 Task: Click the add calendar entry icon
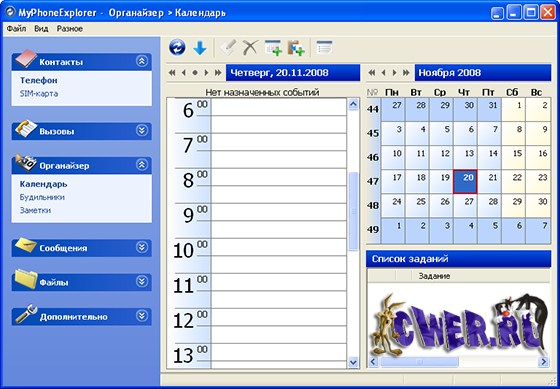click(273, 48)
